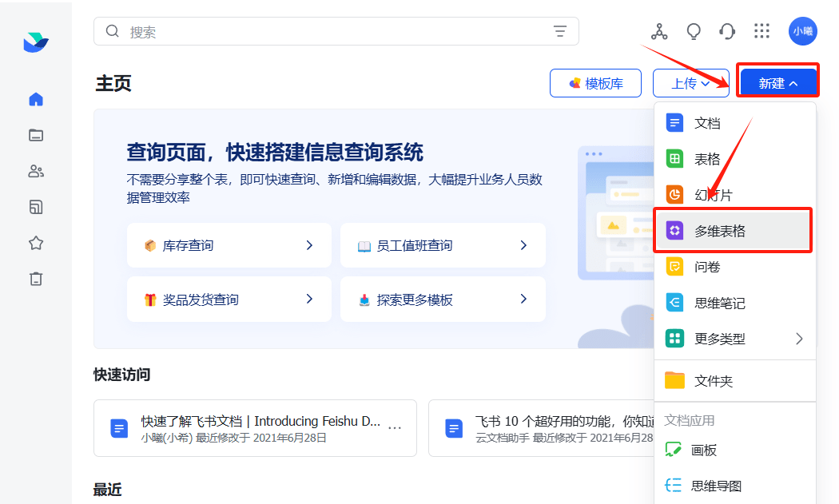Select 多维表格 from the menu
Screen dimensions: 839x504
pos(734,231)
